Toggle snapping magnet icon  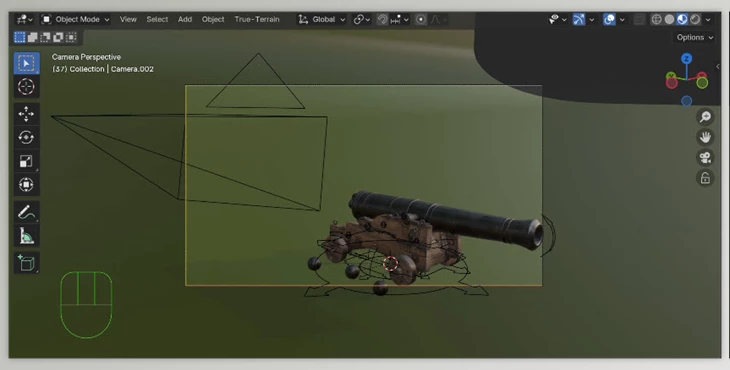point(382,20)
